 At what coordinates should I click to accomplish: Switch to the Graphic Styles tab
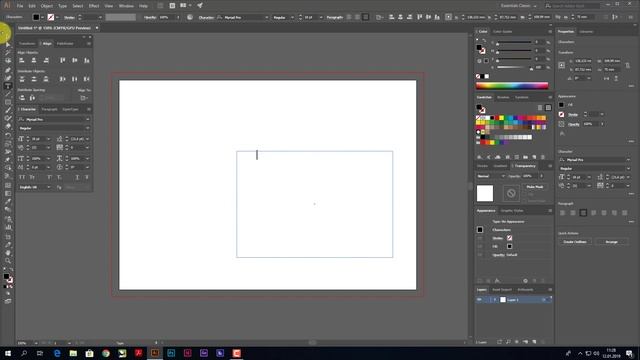pyautogui.click(x=512, y=211)
